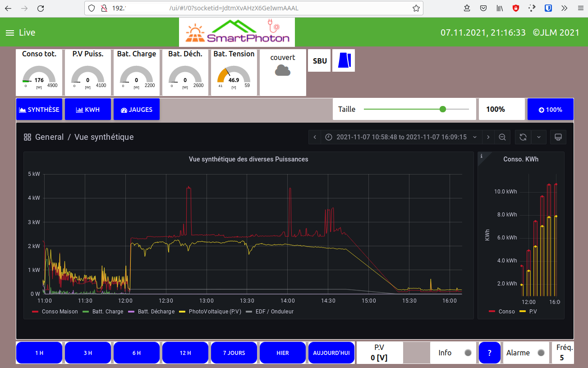Click the cloud weather icon
The image size is (588, 368).
(283, 70)
